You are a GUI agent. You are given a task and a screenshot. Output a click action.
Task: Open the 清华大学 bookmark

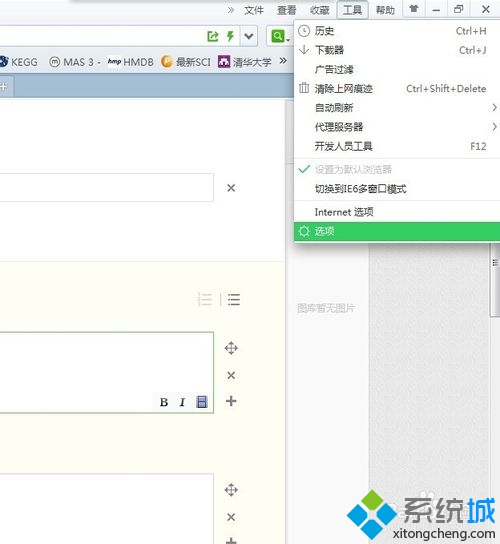245,62
